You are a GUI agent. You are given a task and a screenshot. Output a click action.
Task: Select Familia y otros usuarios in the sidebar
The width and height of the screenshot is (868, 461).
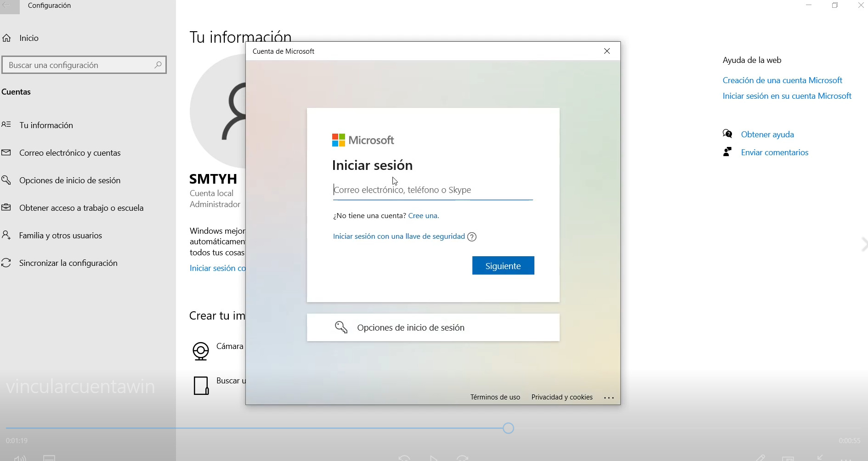click(x=61, y=236)
